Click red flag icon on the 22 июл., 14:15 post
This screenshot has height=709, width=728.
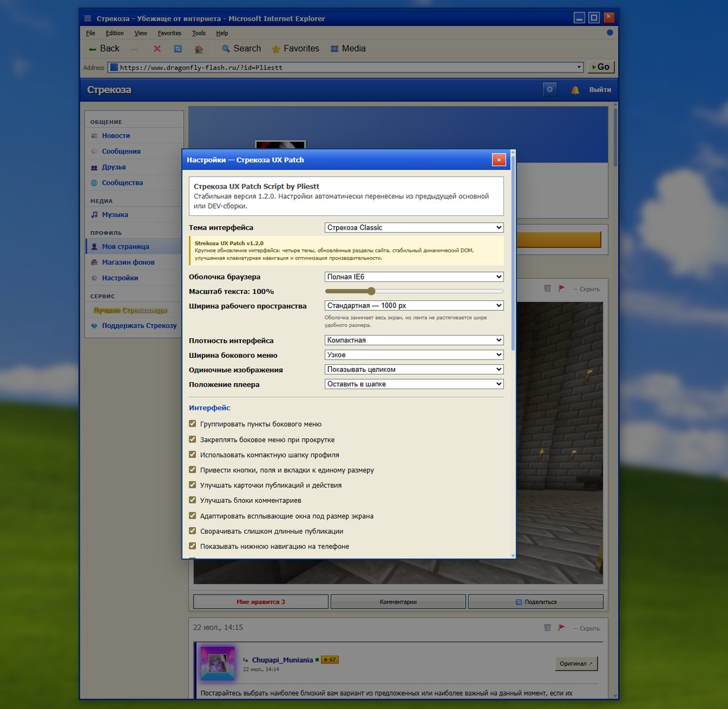click(561, 628)
